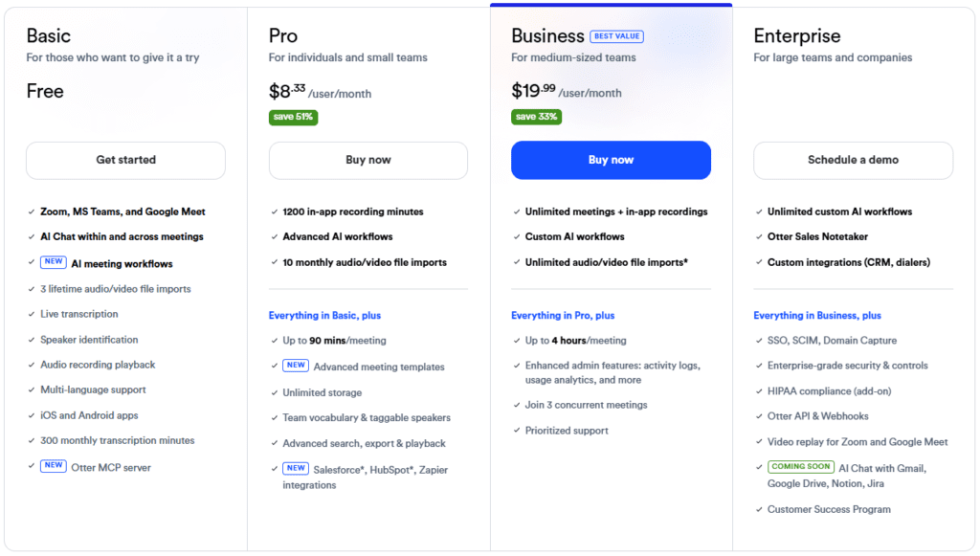Select the NEW badge beside AI meeting workflows
Screen dimensions: 980x556
(x=54, y=263)
